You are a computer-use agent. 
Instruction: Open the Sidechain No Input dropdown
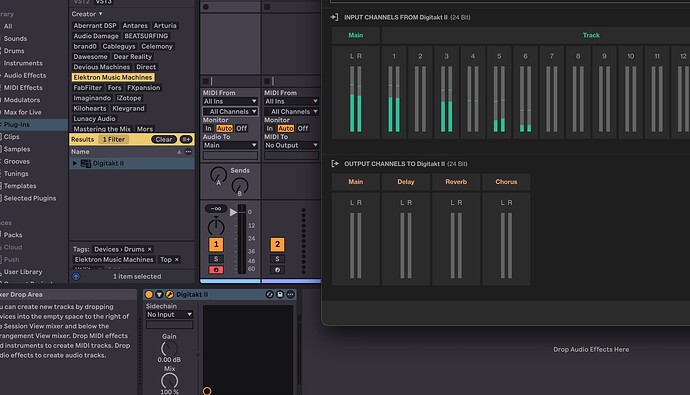pos(169,315)
